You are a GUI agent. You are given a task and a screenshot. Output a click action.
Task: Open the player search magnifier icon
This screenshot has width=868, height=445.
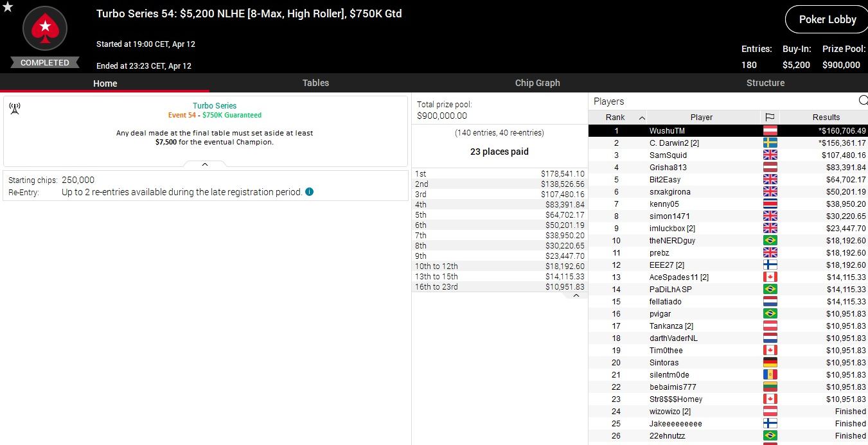(863, 101)
